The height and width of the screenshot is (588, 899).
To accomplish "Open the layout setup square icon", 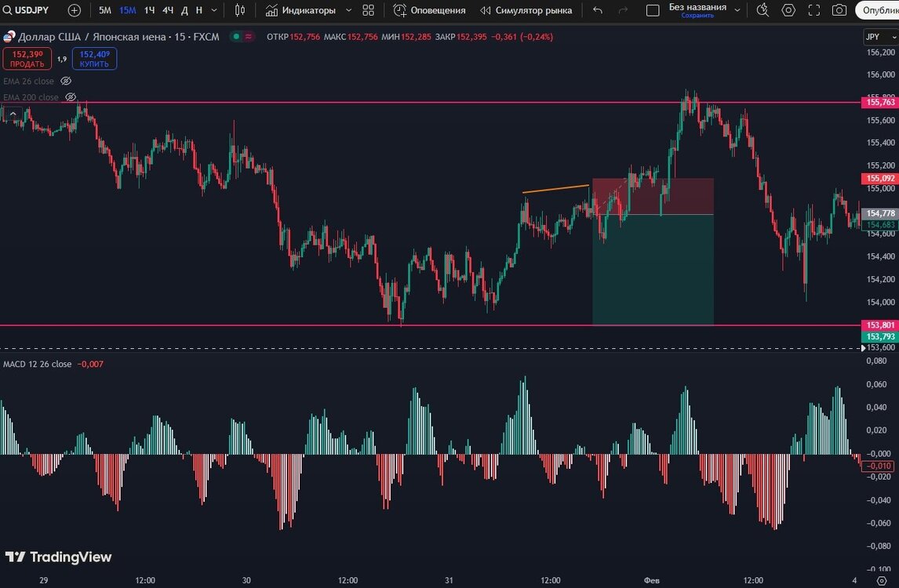I will (x=653, y=10).
